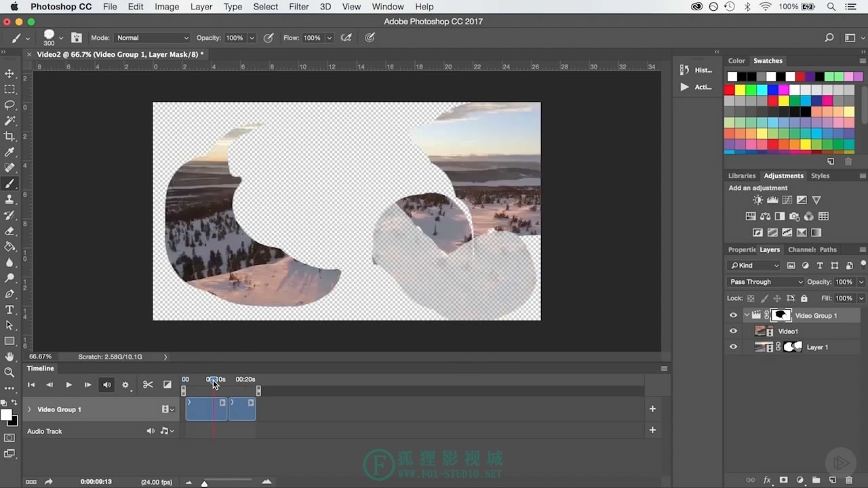Switch to the Color tab

pos(736,61)
